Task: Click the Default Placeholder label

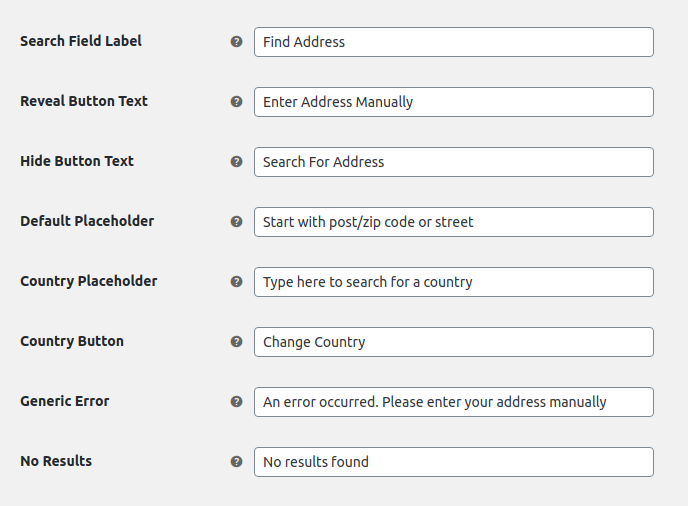Action: (87, 221)
